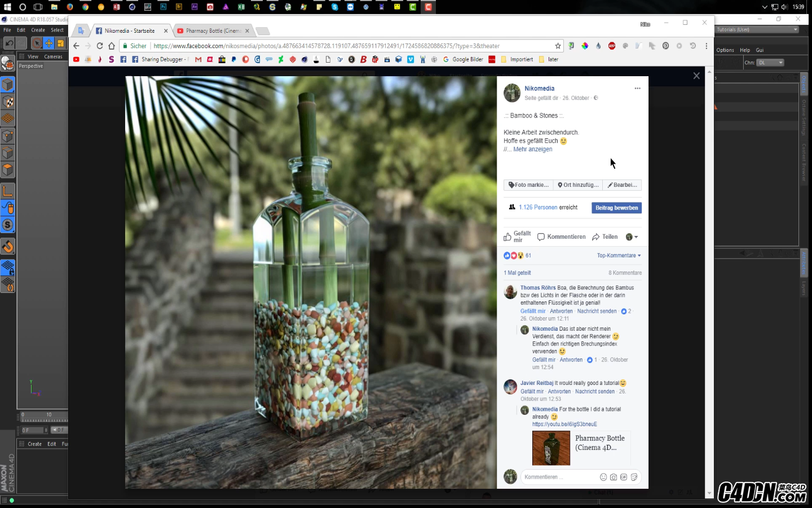
Task: Open Importiert bookmarks folder
Action: click(517, 59)
